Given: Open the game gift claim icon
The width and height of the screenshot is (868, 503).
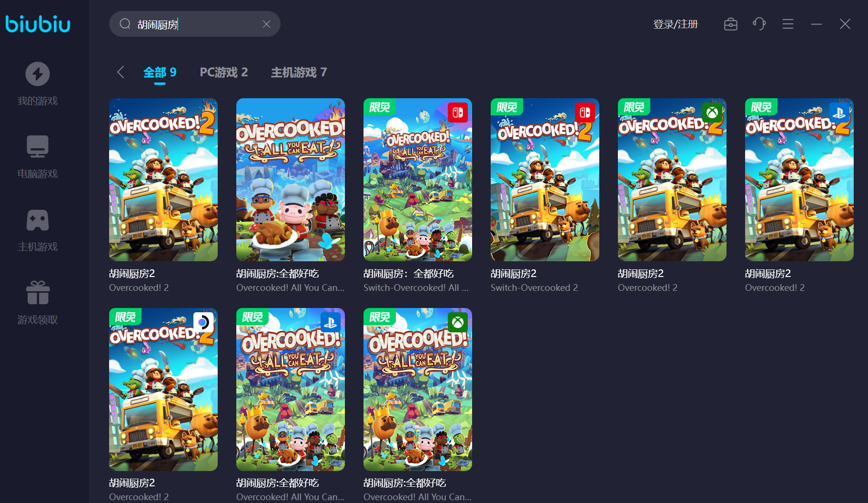Looking at the screenshot, I should pos(38,293).
